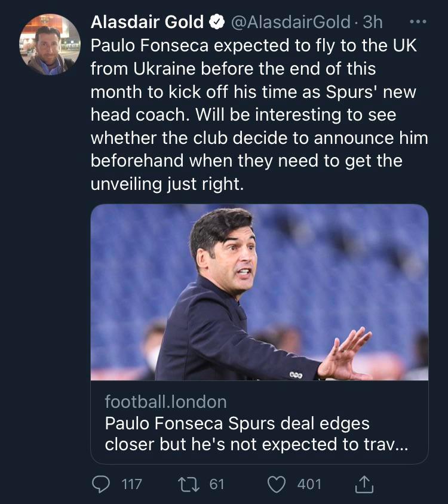
Task: Click the 3h tweet timestamp
Action: [x=372, y=23]
